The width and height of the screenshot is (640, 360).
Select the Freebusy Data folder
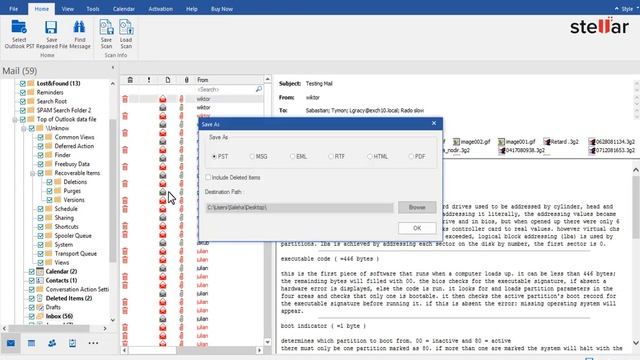point(72,164)
